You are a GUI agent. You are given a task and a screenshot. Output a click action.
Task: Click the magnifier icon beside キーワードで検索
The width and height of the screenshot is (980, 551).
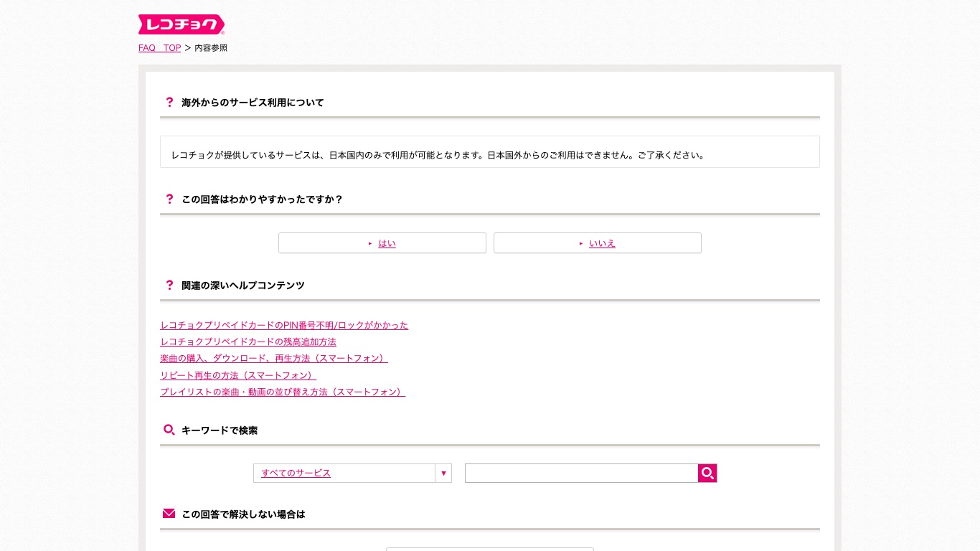click(x=169, y=430)
